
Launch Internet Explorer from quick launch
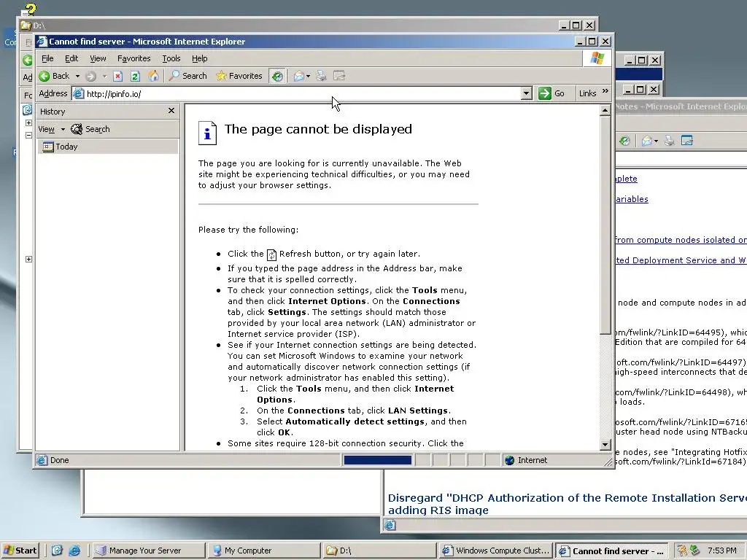coord(75,551)
